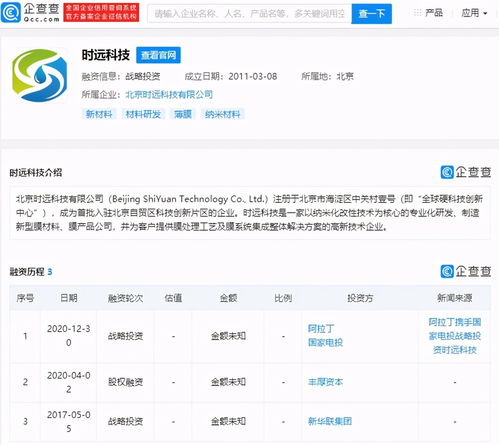Click the 新闻来源 column header
499x445 pixels.
click(x=455, y=298)
